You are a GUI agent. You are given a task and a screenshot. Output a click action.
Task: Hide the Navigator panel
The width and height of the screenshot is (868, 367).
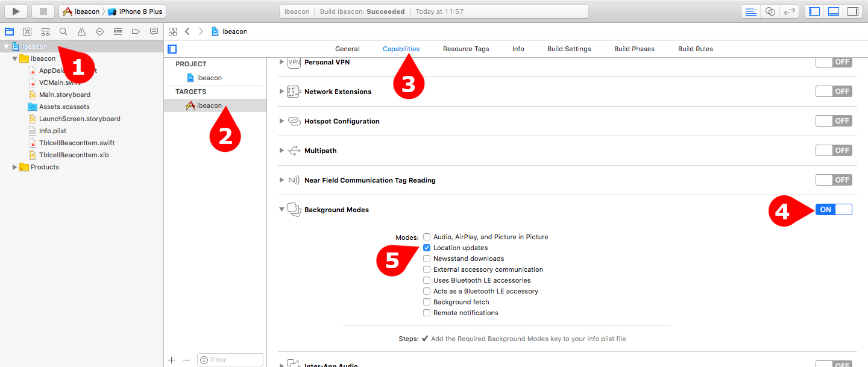[x=814, y=11]
